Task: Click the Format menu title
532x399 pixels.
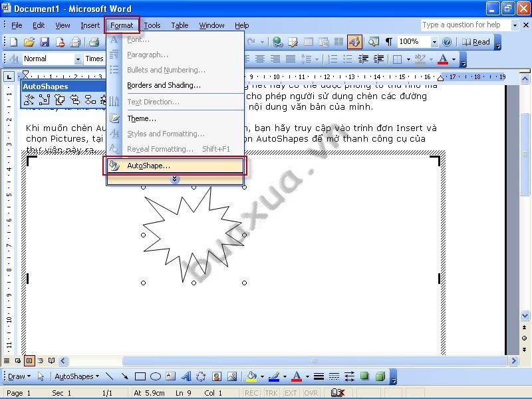Action: click(122, 25)
